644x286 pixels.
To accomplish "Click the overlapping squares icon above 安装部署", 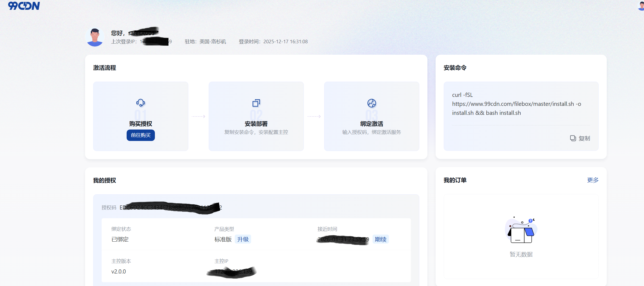I will pos(256,103).
